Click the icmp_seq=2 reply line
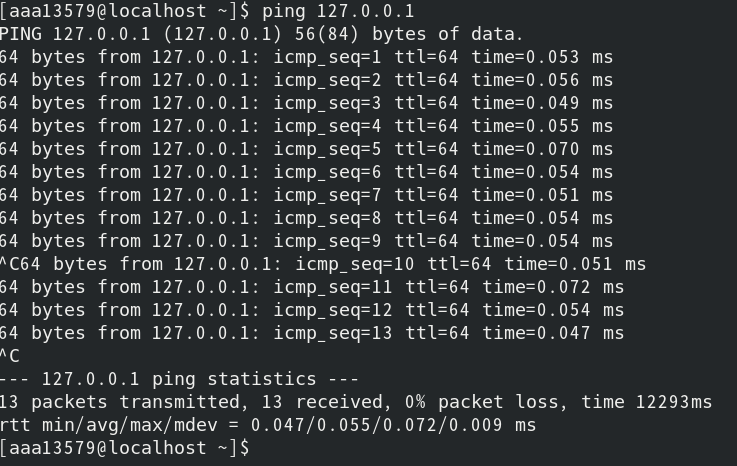The image size is (737, 466). [305, 80]
